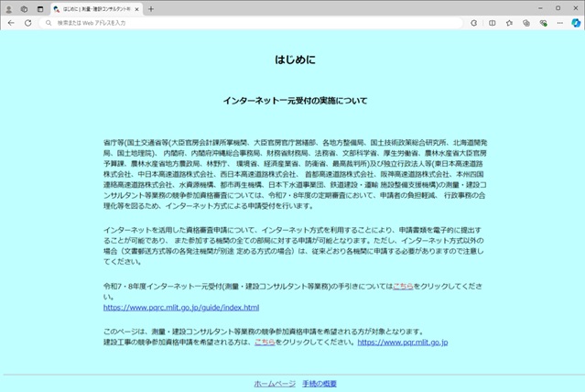Click the はじめに page heading
Screen dimensions: 585x392
point(295,60)
